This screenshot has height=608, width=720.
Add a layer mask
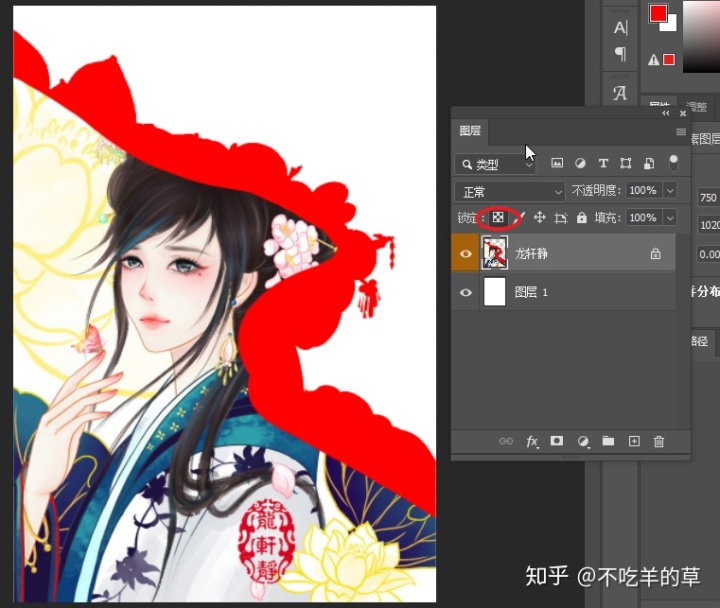[557, 441]
